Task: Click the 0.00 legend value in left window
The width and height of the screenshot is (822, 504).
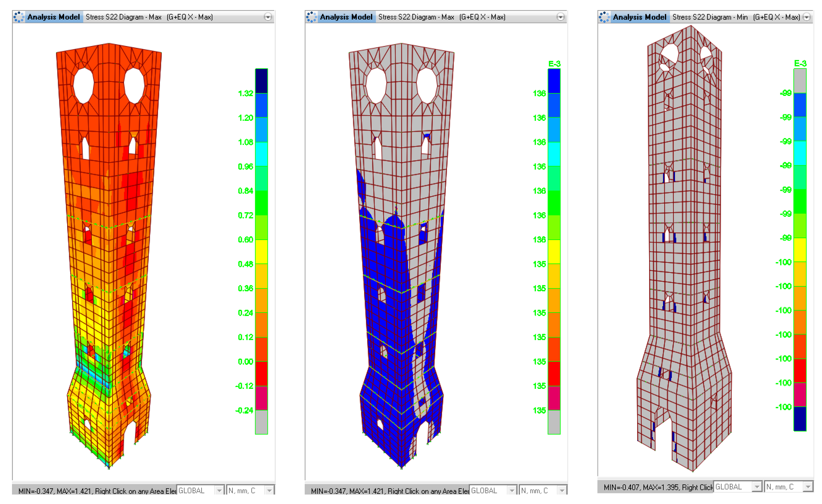Action: pos(245,361)
